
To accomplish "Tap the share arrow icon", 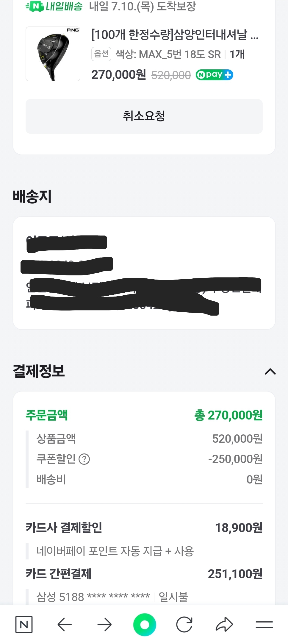I will point(224,624).
